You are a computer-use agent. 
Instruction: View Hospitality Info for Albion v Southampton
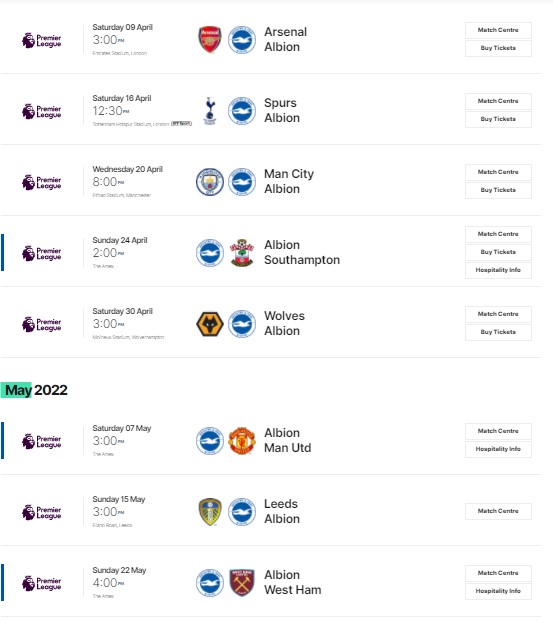pyautogui.click(x=498, y=270)
